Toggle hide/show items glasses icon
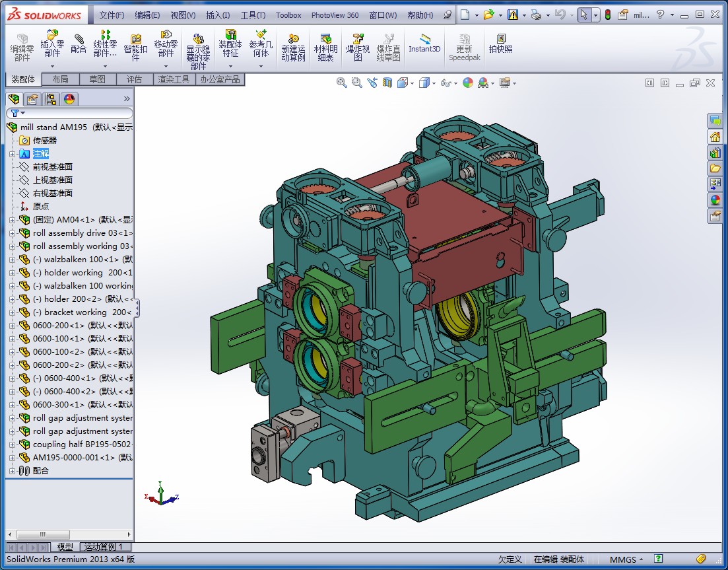 tap(446, 83)
